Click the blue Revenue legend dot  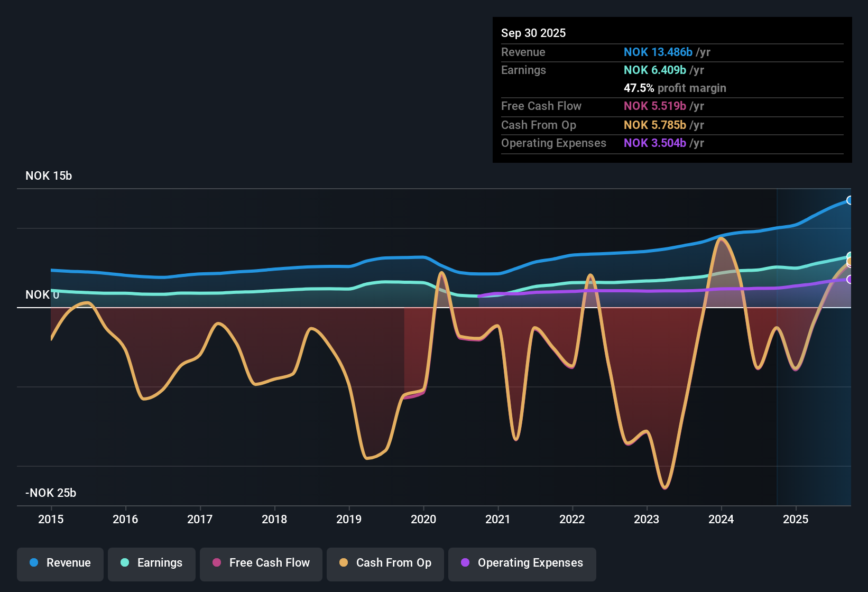[x=33, y=563]
